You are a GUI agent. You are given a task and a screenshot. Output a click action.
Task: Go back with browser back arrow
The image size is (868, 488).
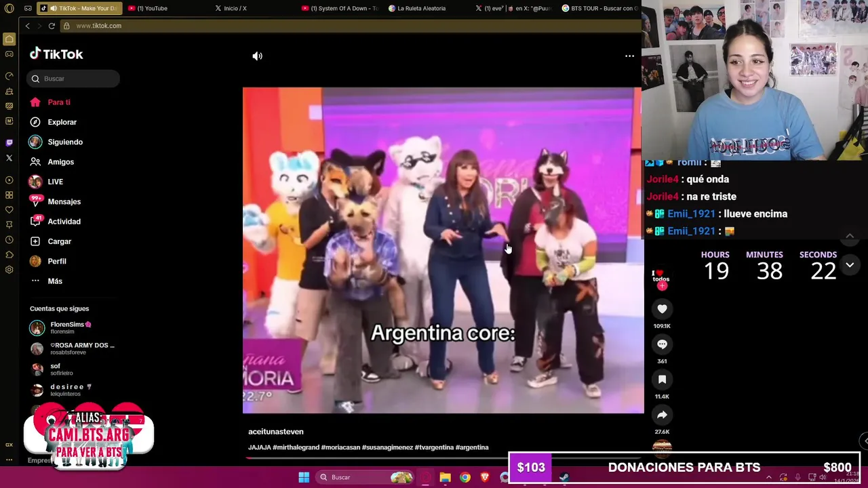point(27,26)
